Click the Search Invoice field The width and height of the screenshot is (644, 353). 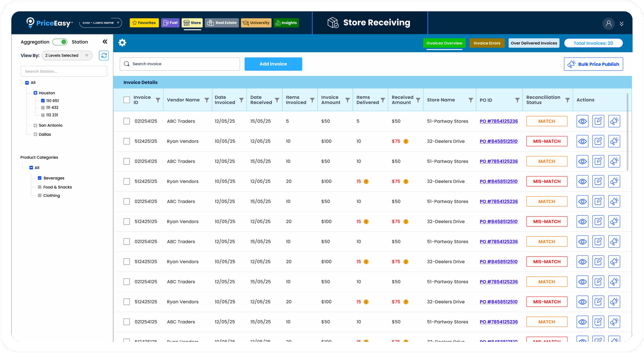(x=180, y=64)
